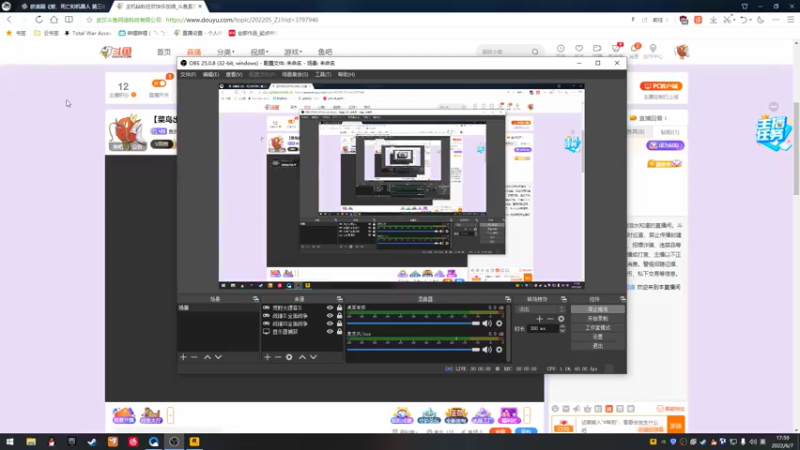
Task: Move selected source up in OBS
Action: [302, 357]
